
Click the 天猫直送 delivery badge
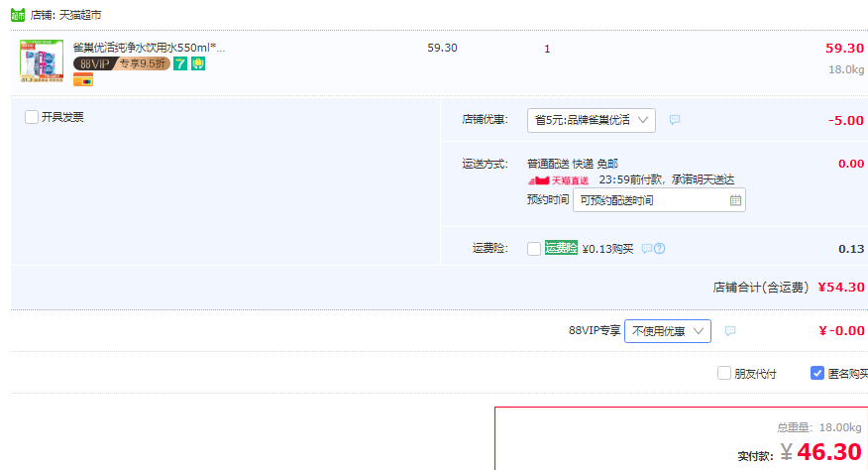(x=558, y=180)
